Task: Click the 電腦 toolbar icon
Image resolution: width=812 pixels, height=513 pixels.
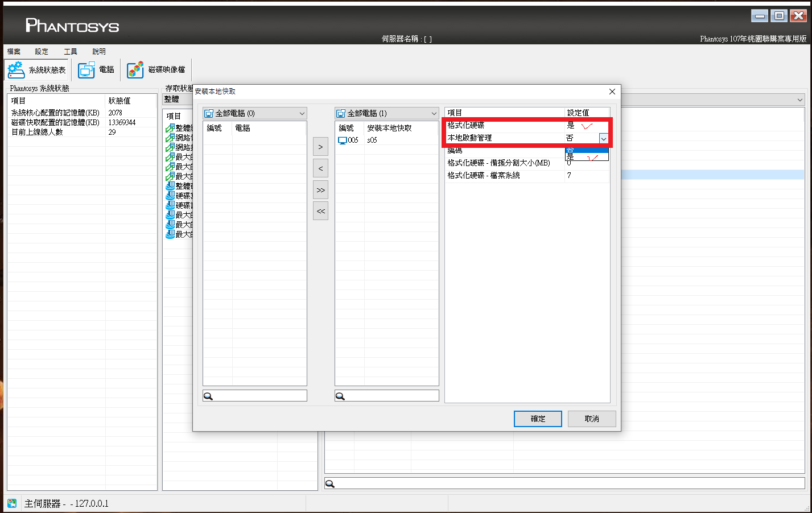Action: click(x=86, y=70)
